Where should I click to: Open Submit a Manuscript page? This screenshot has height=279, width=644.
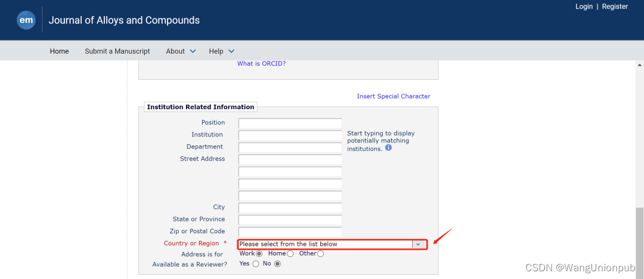(x=117, y=51)
